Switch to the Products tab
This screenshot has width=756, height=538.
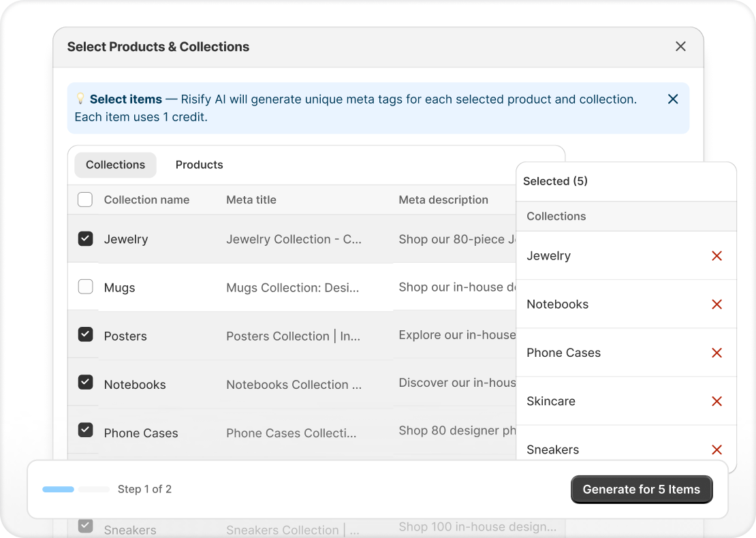pos(199,165)
